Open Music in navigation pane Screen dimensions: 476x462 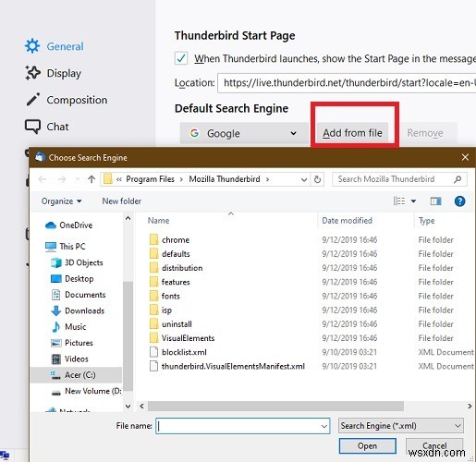(x=69, y=327)
